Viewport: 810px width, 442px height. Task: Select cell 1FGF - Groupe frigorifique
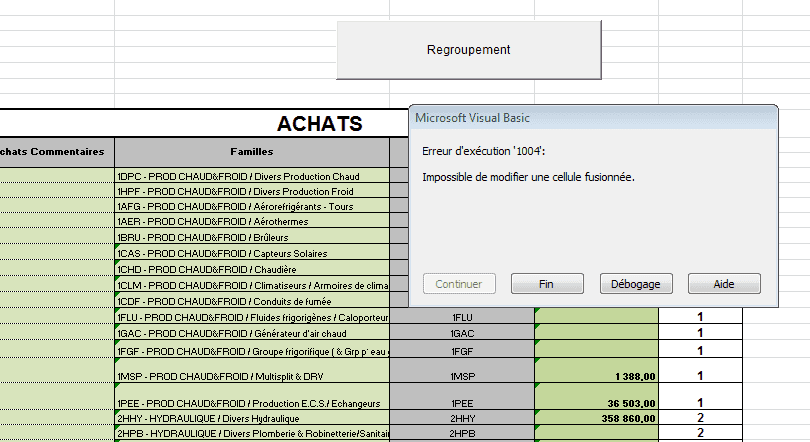[252, 349]
